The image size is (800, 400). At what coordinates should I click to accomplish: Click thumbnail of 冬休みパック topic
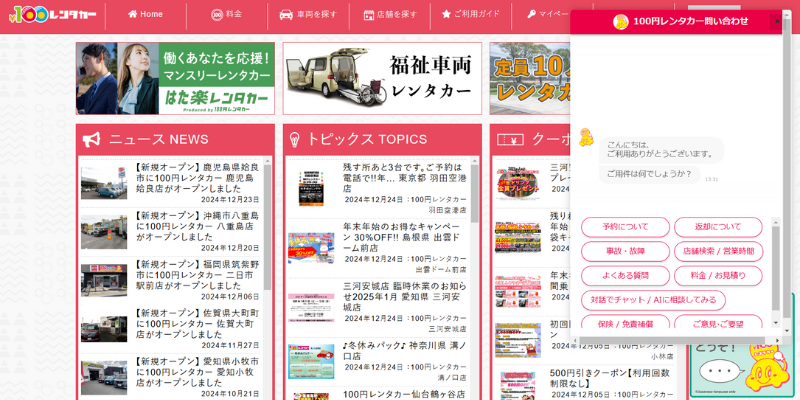(x=311, y=361)
